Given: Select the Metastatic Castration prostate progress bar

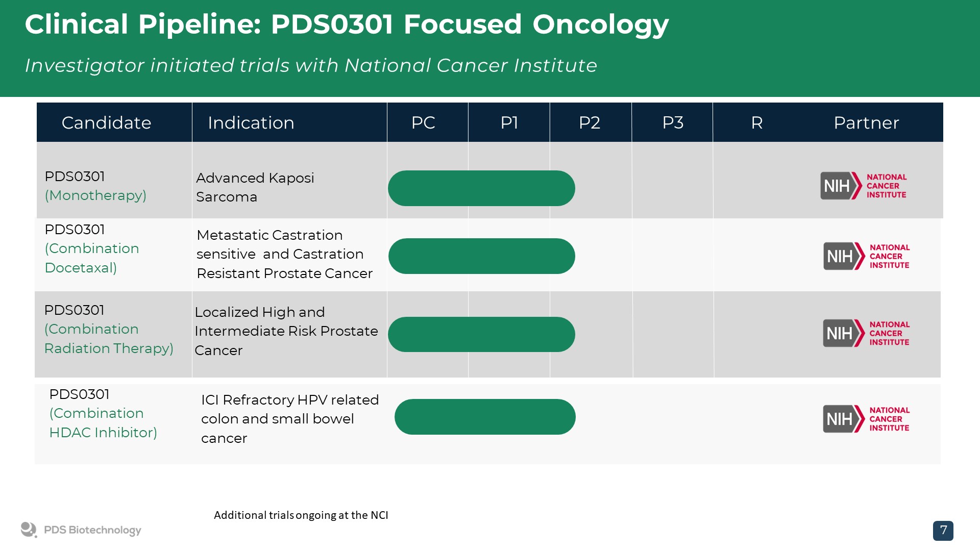Looking at the screenshot, I should coord(481,256).
